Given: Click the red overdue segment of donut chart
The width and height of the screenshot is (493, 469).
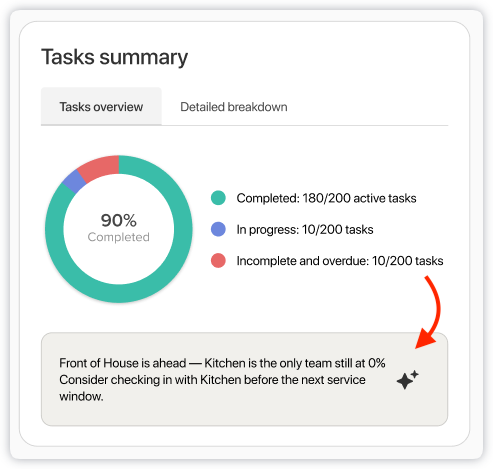Looking at the screenshot, I should [x=101, y=167].
